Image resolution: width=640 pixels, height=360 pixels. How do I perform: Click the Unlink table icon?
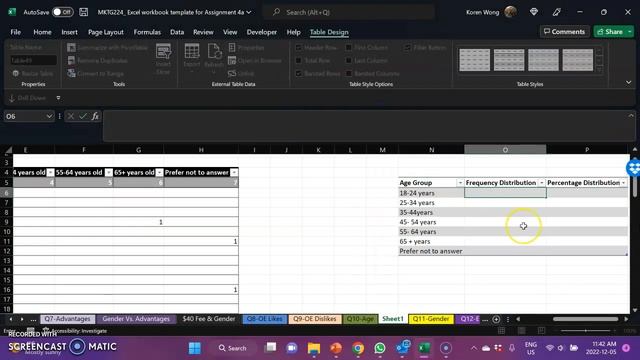[232, 73]
